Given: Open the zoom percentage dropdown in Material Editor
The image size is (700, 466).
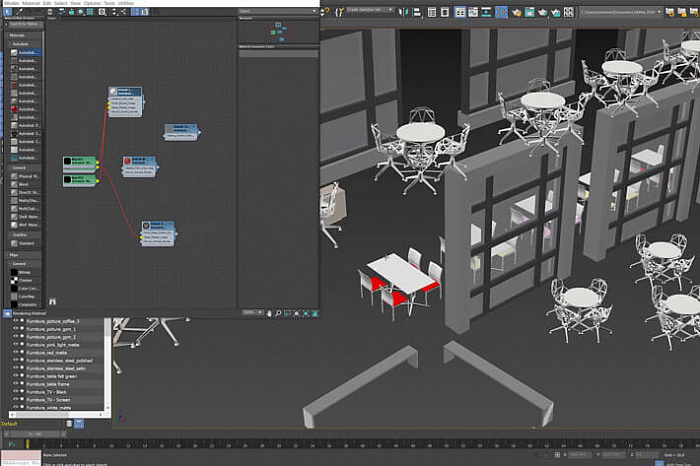Looking at the screenshot, I should (252, 312).
